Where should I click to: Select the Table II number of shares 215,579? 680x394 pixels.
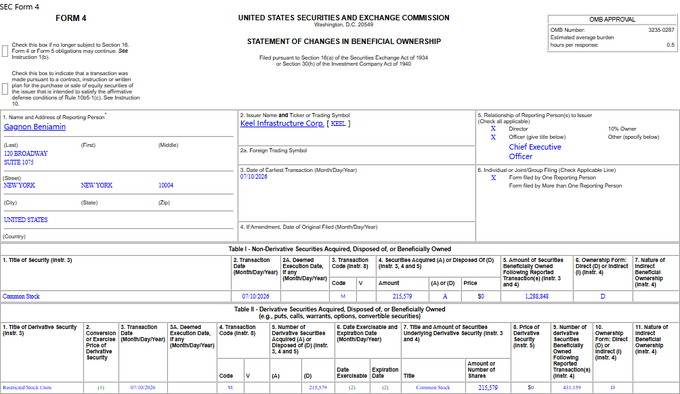coord(488,387)
